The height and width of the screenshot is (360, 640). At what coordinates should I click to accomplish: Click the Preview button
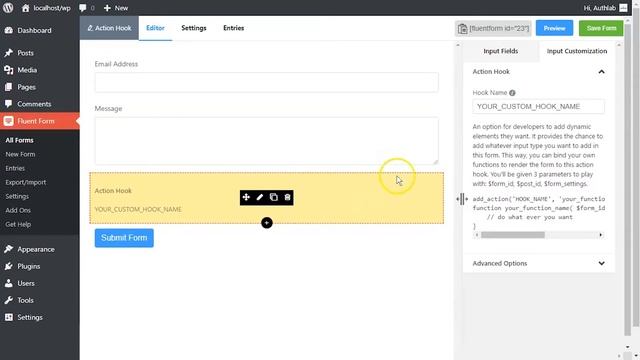tap(554, 28)
